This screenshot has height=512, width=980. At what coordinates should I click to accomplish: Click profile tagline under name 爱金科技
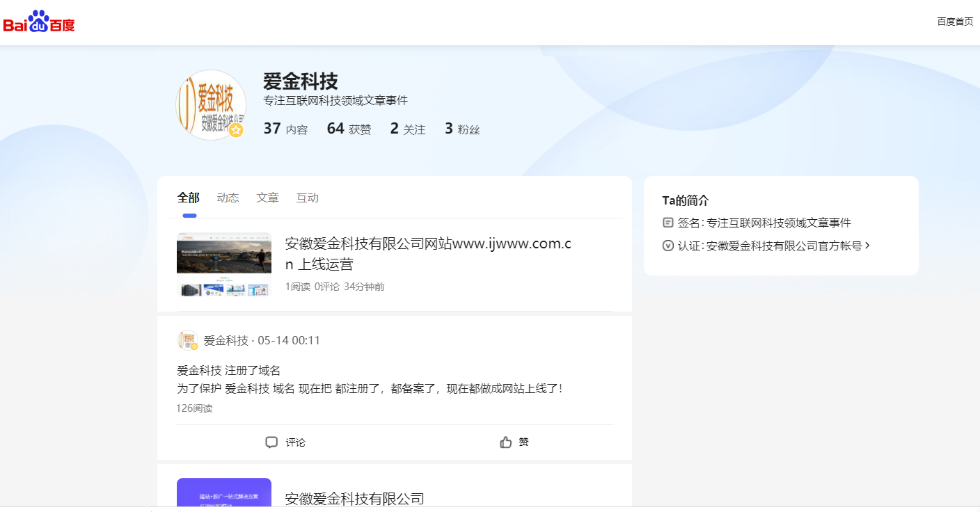click(x=335, y=101)
